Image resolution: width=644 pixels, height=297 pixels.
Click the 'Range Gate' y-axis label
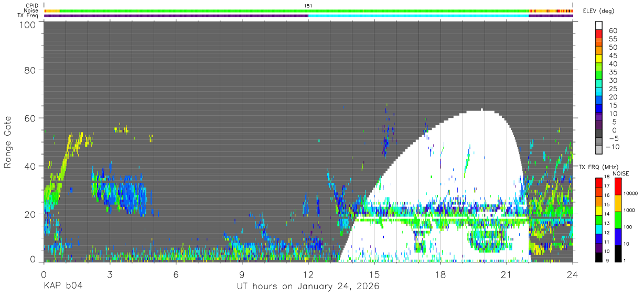pos(8,142)
